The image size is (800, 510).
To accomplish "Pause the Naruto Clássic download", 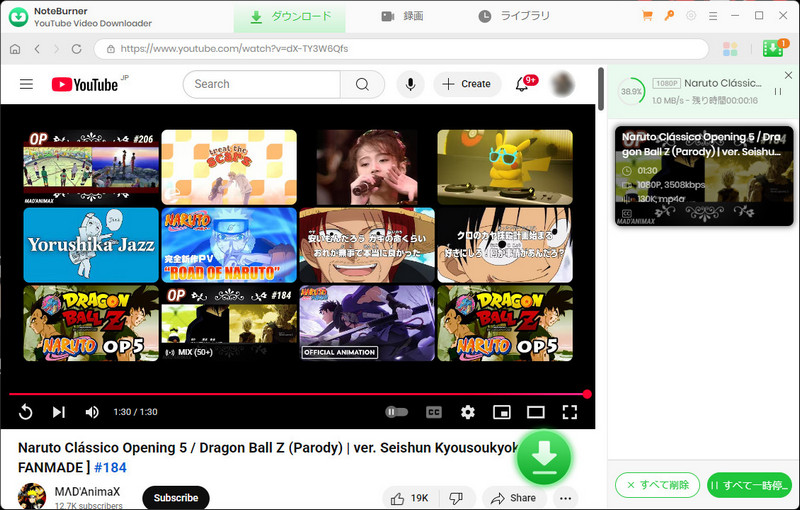I will [x=778, y=92].
